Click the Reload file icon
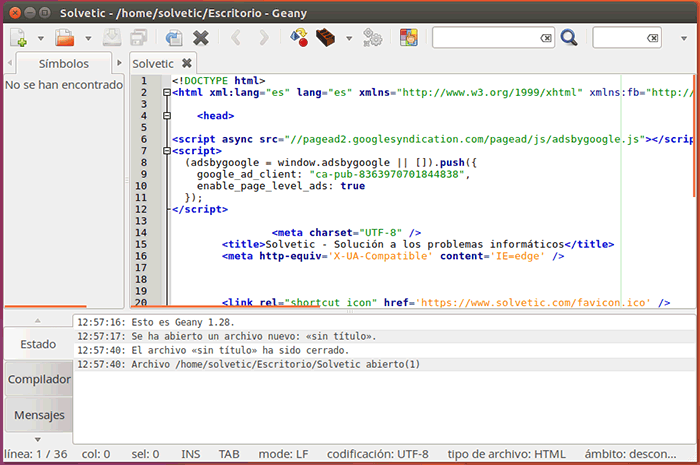This screenshot has width=700, height=465. [174, 38]
